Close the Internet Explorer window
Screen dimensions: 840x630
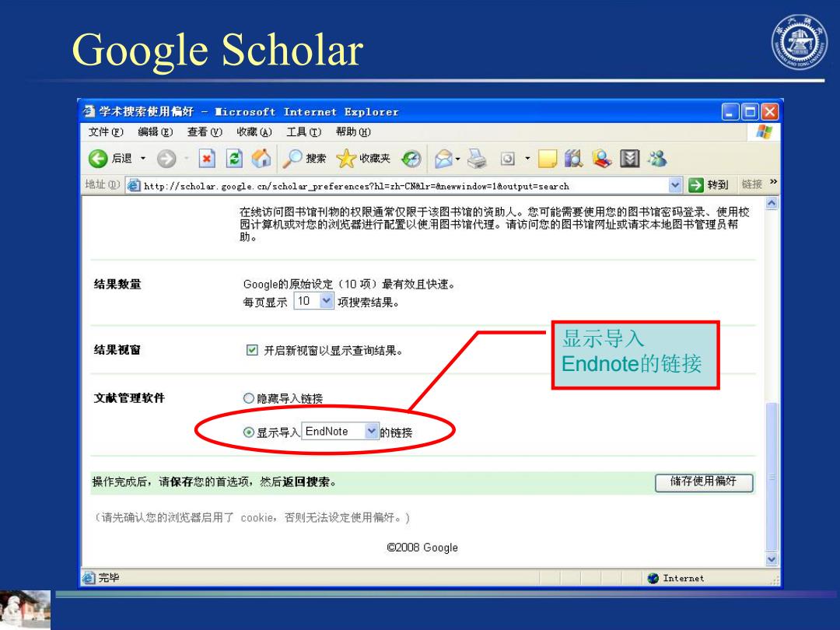click(770, 112)
